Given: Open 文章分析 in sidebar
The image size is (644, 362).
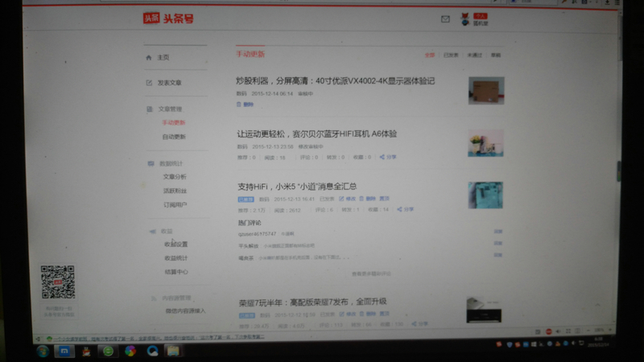Looking at the screenshot, I should coord(175,176).
